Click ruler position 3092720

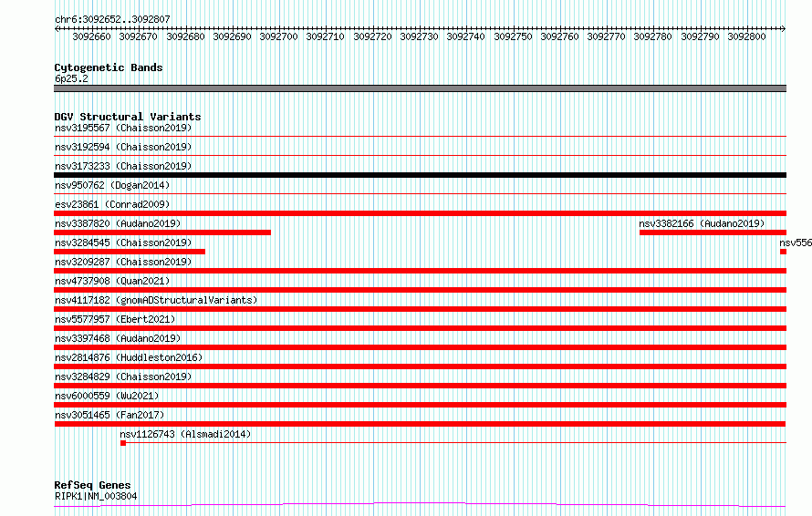[x=372, y=36]
